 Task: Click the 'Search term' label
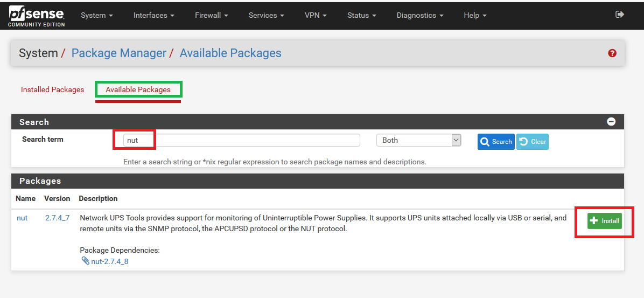[x=43, y=140]
